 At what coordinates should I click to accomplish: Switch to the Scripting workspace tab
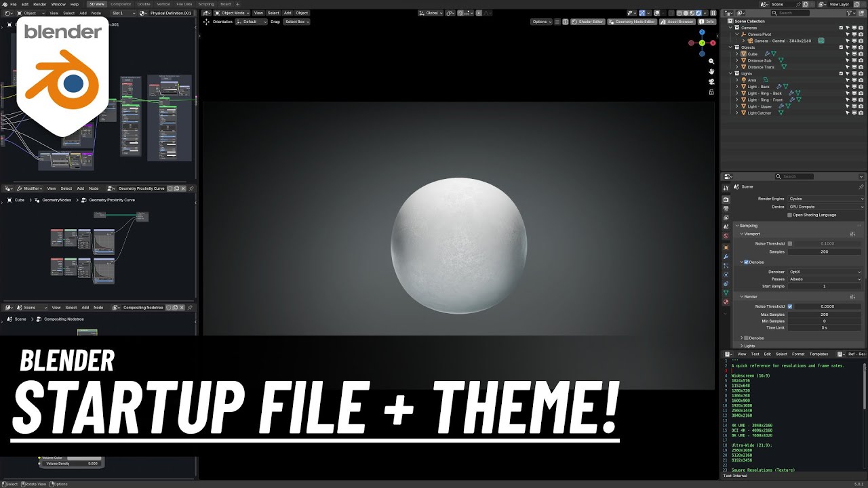(205, 4)
